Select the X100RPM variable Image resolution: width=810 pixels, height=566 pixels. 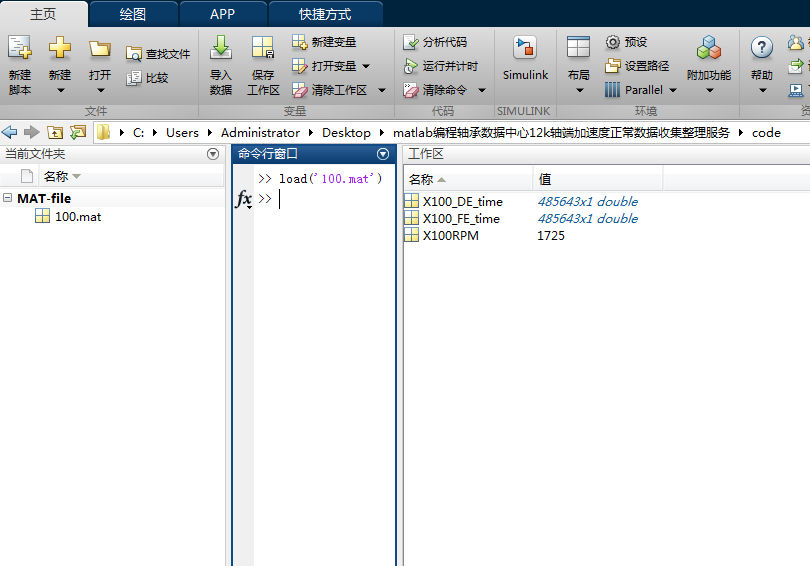[x=450, y=235]
